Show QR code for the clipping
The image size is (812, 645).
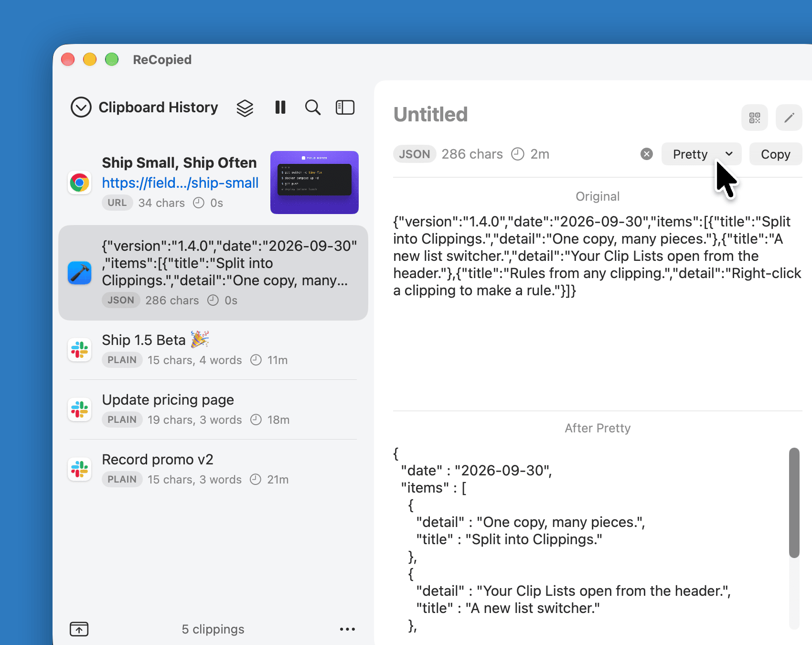coord(755,118)
